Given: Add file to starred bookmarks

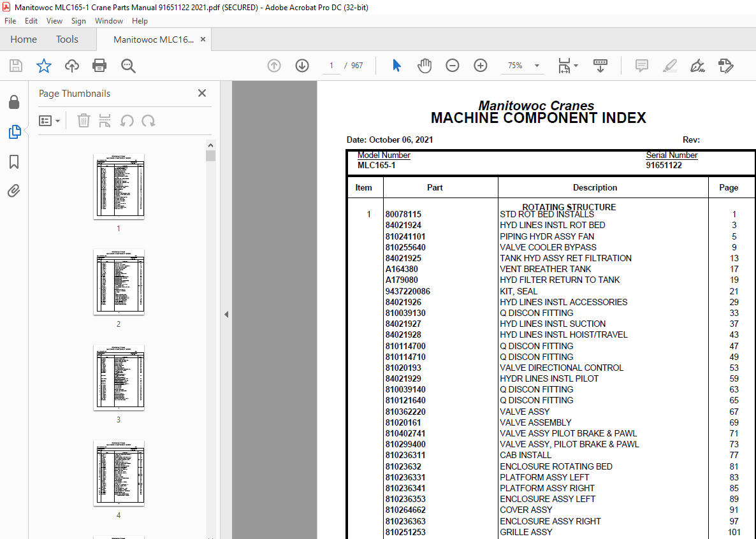Looking at the screenshot, I should 44,66.
